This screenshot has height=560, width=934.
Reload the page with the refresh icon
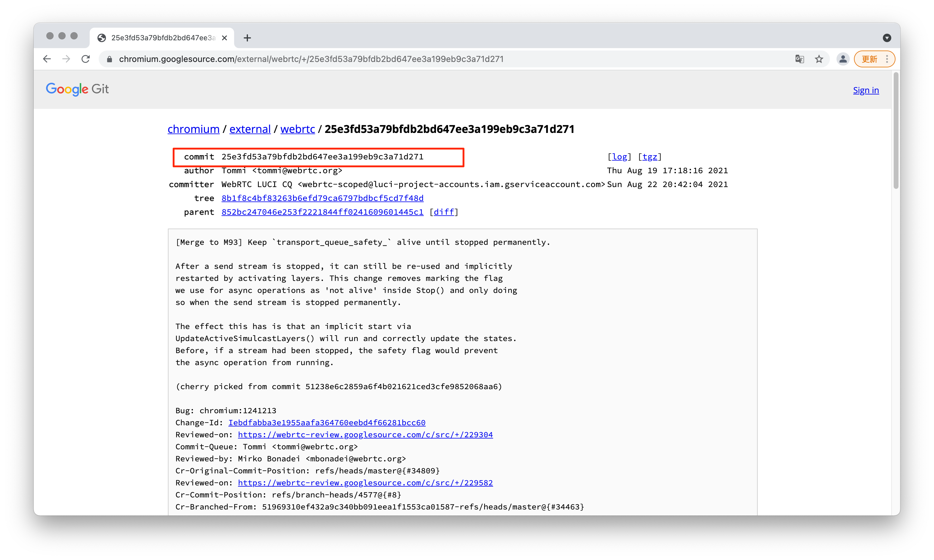(86, 59)
